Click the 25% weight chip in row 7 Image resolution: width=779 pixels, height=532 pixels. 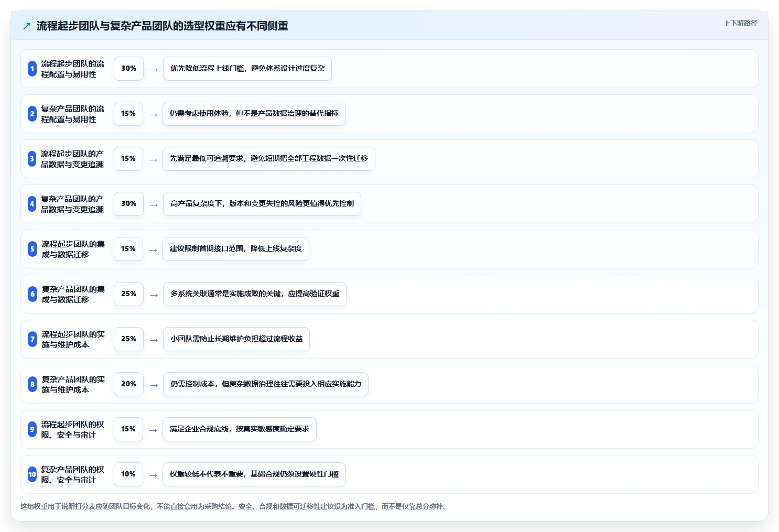point(128,339)
